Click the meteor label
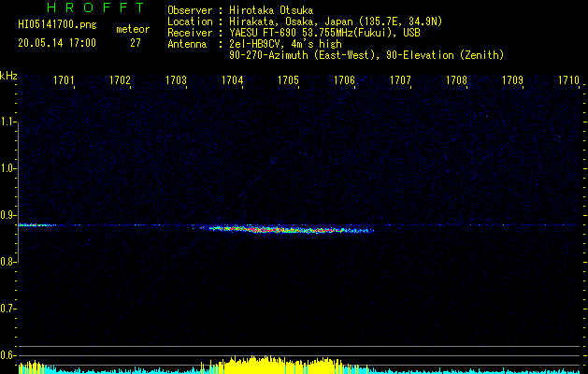 click(133, 29)
